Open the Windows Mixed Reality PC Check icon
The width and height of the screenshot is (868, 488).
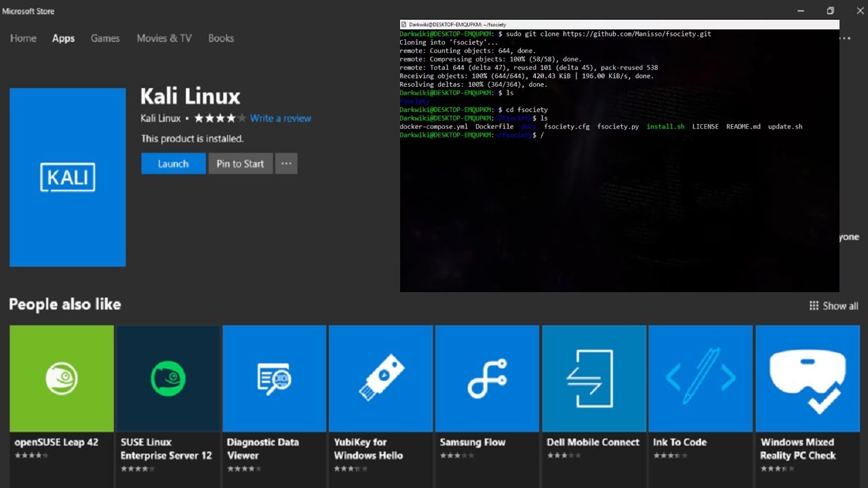[808, 378]
